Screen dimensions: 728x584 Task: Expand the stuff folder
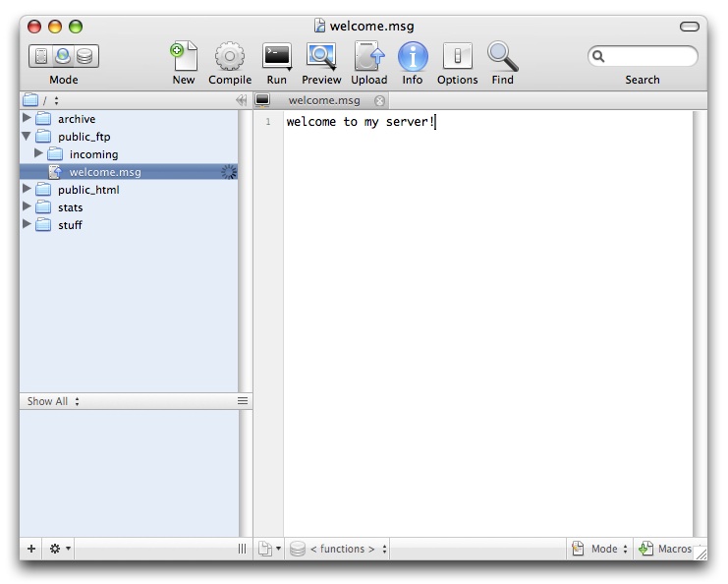27,224
